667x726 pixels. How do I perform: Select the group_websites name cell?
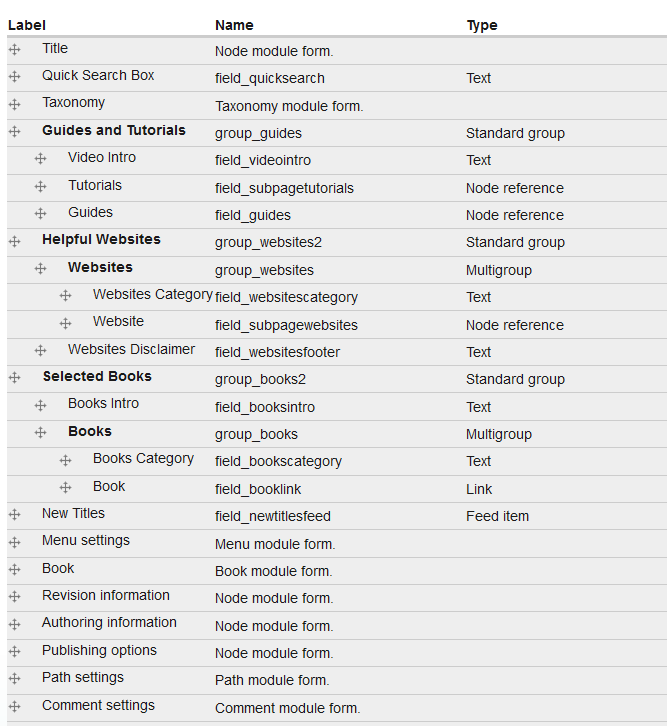pos(264,270)
